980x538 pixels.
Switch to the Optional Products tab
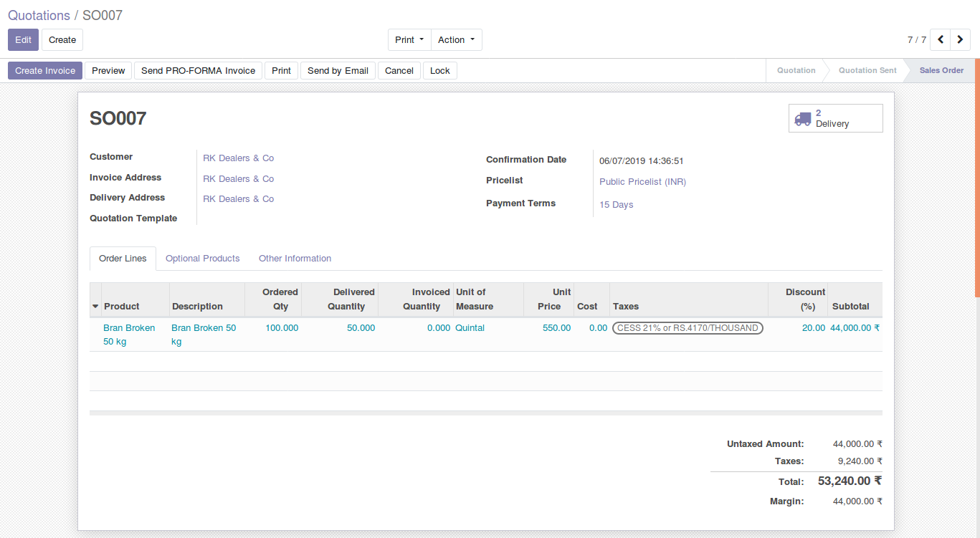tap(202, 259)
